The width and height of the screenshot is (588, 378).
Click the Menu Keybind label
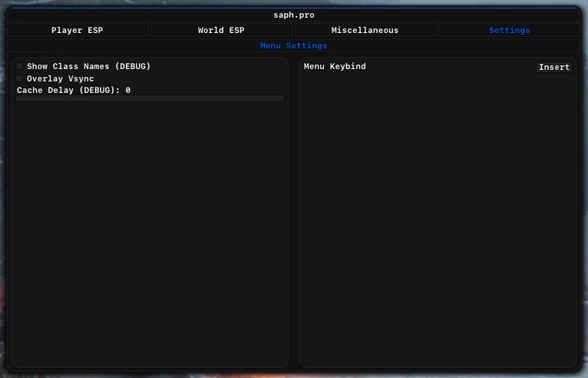335,66
